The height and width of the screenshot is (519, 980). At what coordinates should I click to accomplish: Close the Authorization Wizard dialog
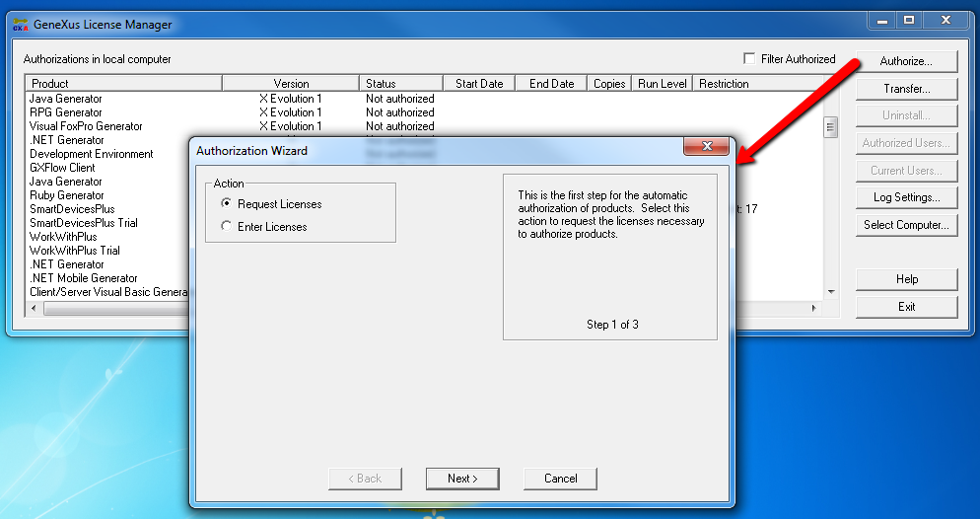pyautogui.click(x=707, y=146)
